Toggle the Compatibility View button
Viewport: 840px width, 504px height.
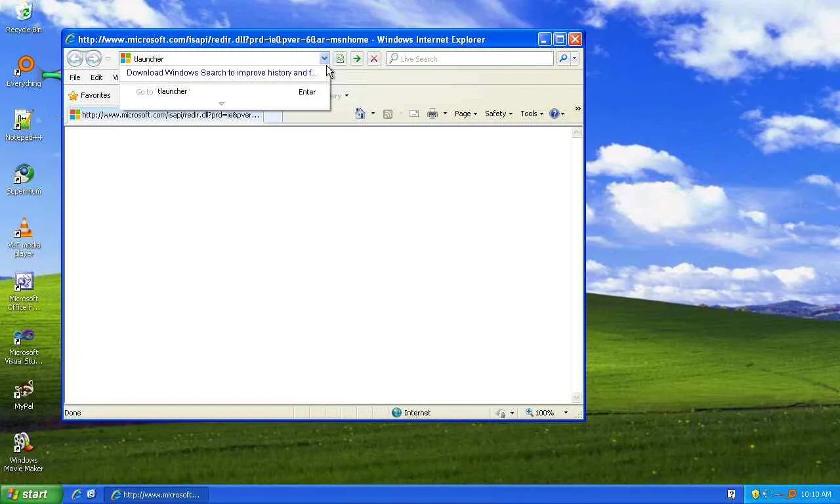tap(340, 58)
